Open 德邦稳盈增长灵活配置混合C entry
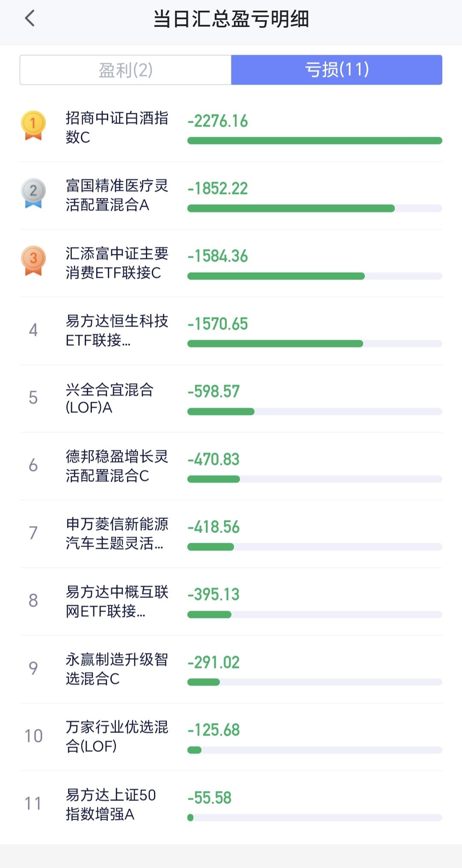 231,466
